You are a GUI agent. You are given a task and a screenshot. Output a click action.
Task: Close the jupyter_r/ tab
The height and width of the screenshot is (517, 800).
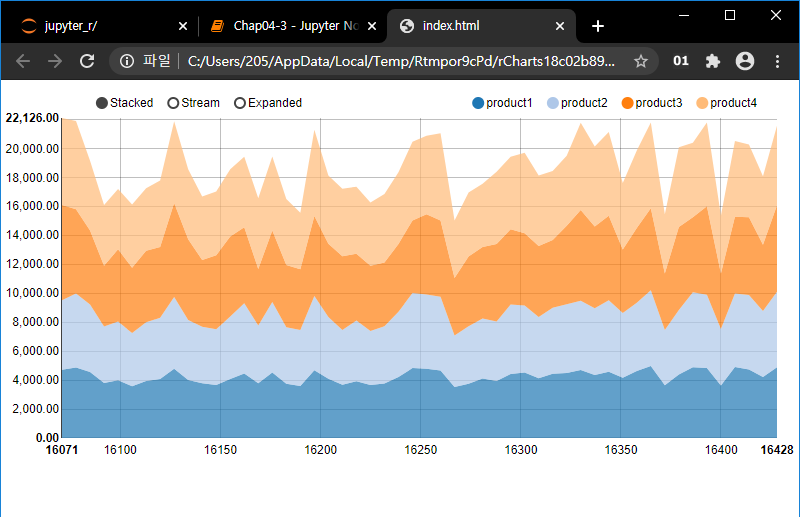pyautogui.click(x=183, y=26)
